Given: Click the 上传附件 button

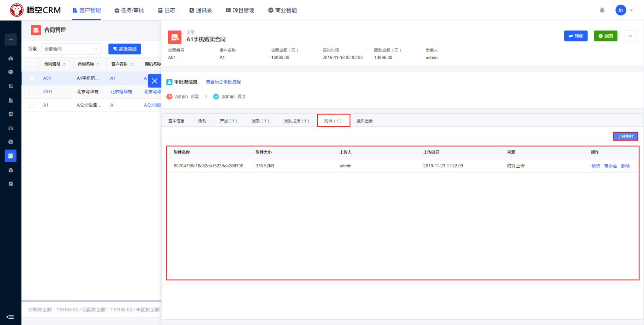Looking at the screenshot, I should pos(625,136).
